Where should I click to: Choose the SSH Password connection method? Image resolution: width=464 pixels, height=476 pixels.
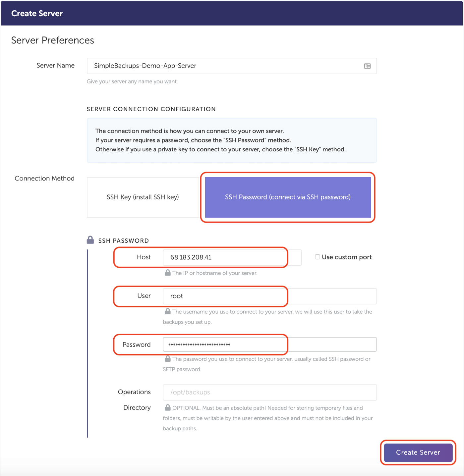pyautogui.click(x=288, y=197)
